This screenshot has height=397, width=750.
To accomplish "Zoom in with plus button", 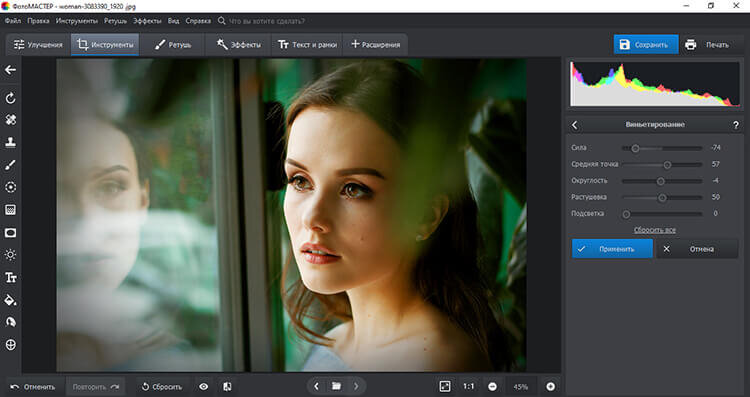I will 551,386.
